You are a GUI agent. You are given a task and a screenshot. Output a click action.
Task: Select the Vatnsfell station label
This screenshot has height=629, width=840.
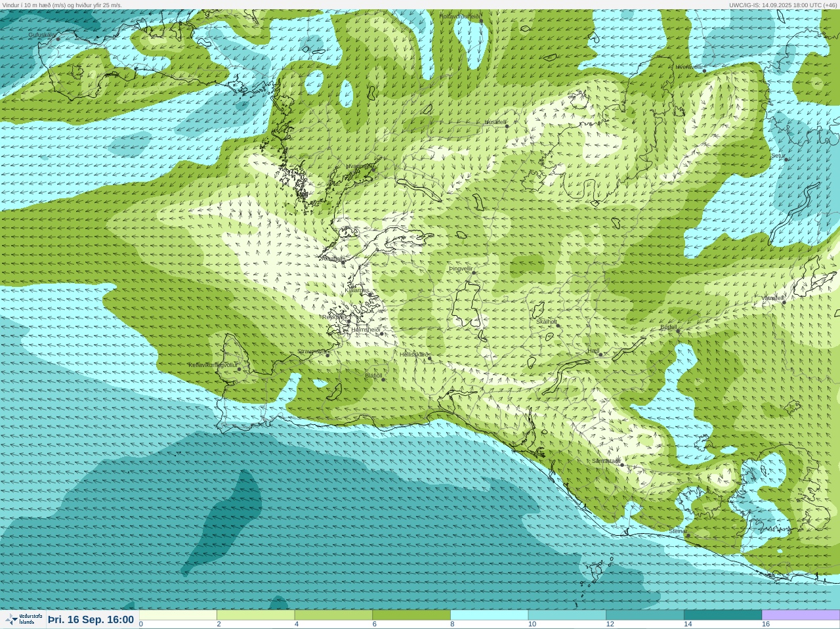(772, 298)
